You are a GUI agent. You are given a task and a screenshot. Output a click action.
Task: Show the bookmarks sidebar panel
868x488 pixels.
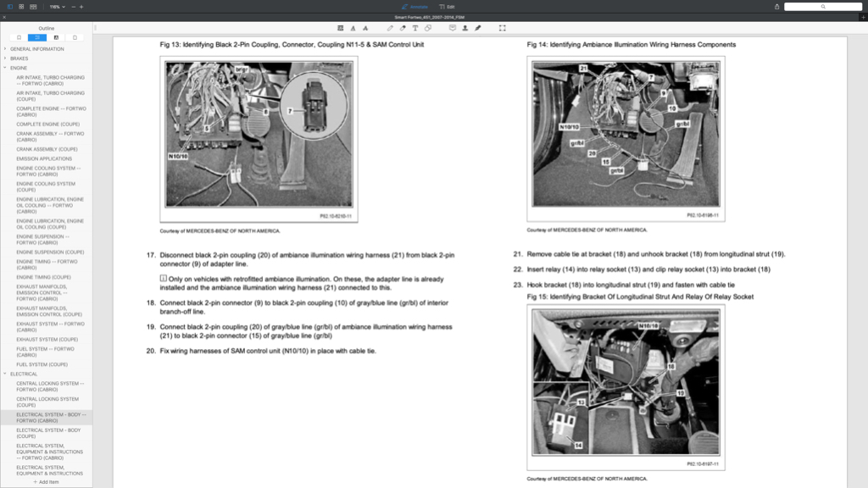click(19, 37)
